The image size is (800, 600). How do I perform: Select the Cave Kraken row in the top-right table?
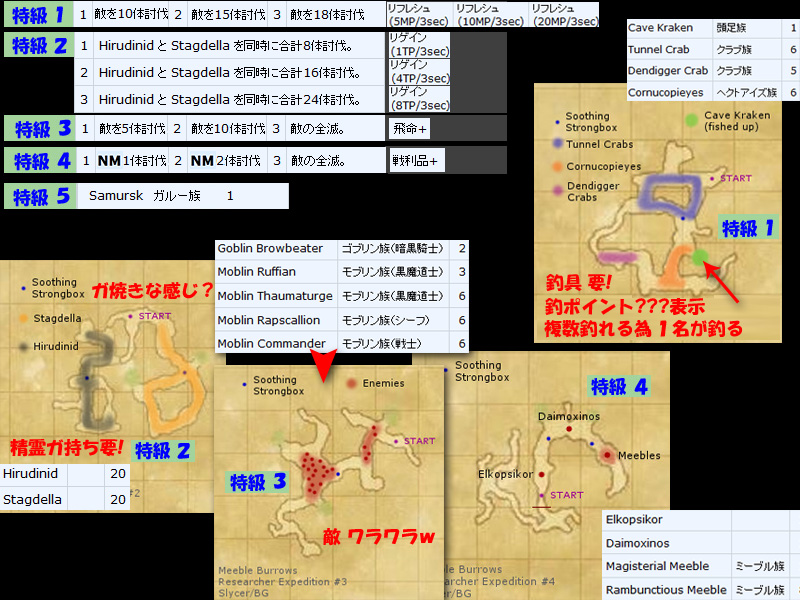(x=713, y=28)
